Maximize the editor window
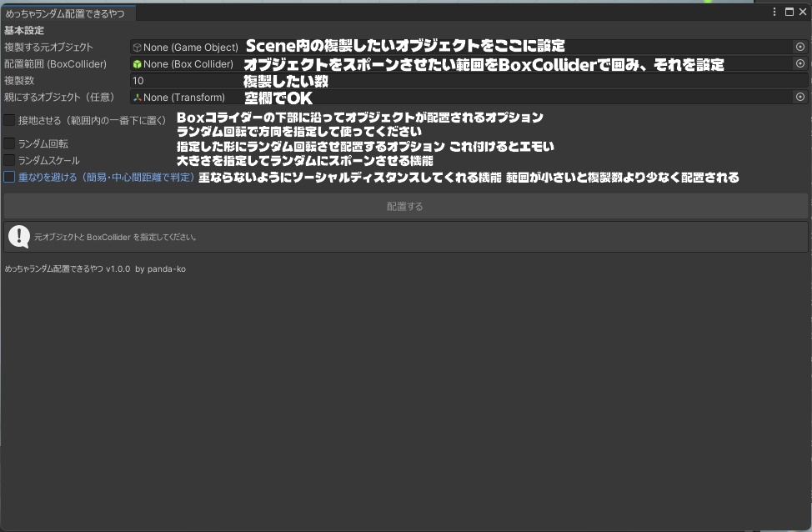 [789, 12]
